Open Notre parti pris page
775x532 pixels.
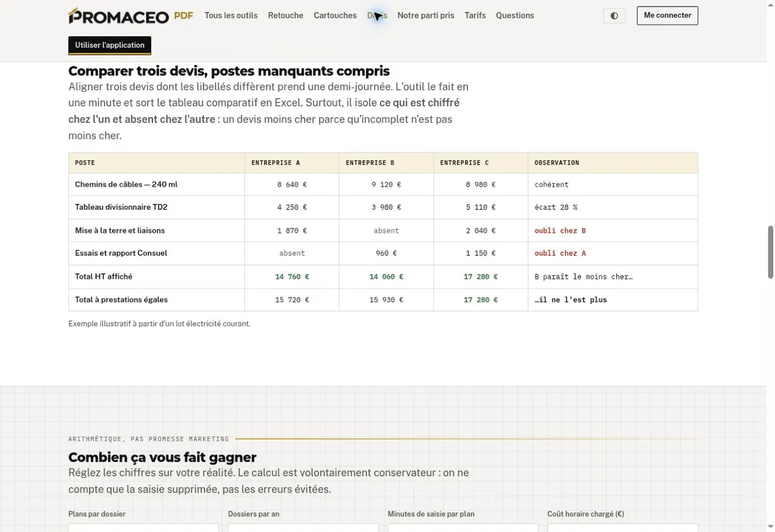pyautogui.click(x=426, y=16)
